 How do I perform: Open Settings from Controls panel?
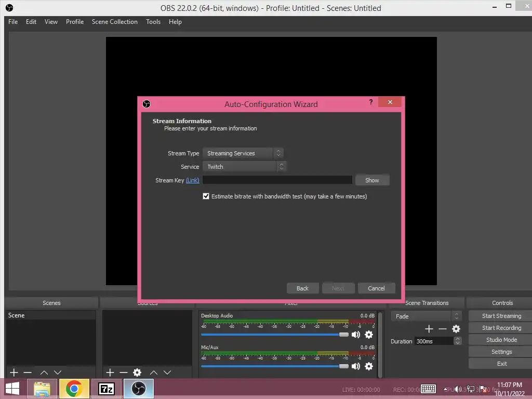click(501, 352)
